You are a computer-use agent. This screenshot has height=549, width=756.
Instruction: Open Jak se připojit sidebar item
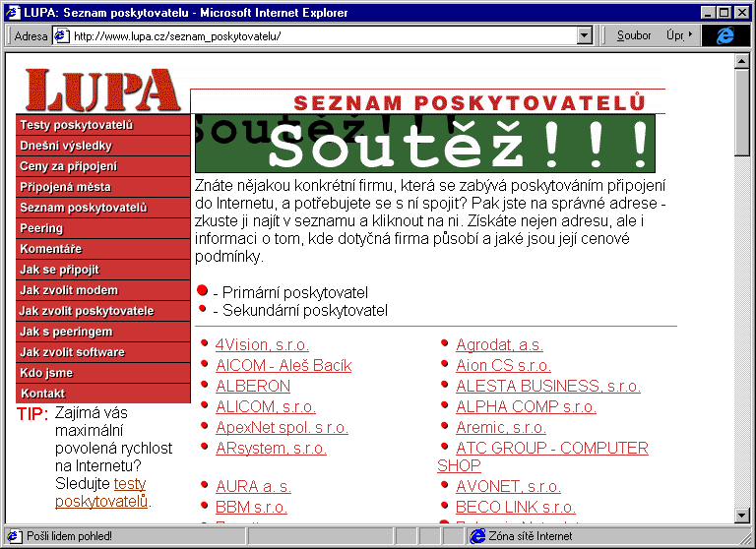tap(103, 270)
